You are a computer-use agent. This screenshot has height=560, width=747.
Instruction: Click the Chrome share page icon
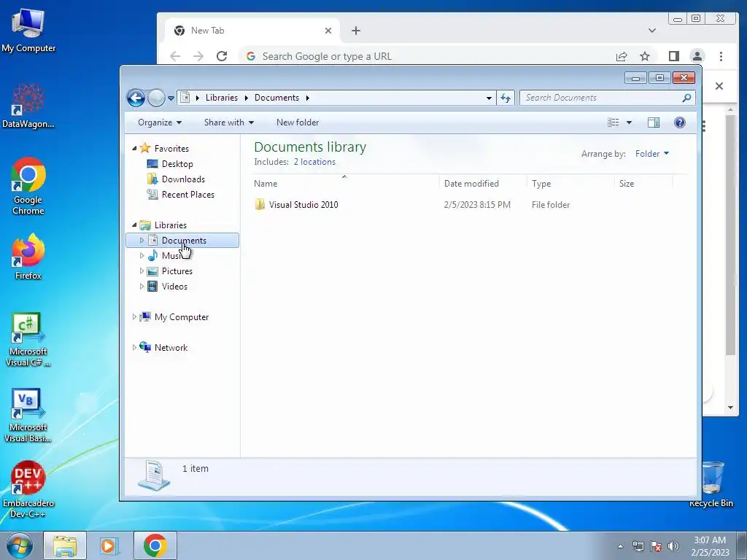click(x=622, y=57)
